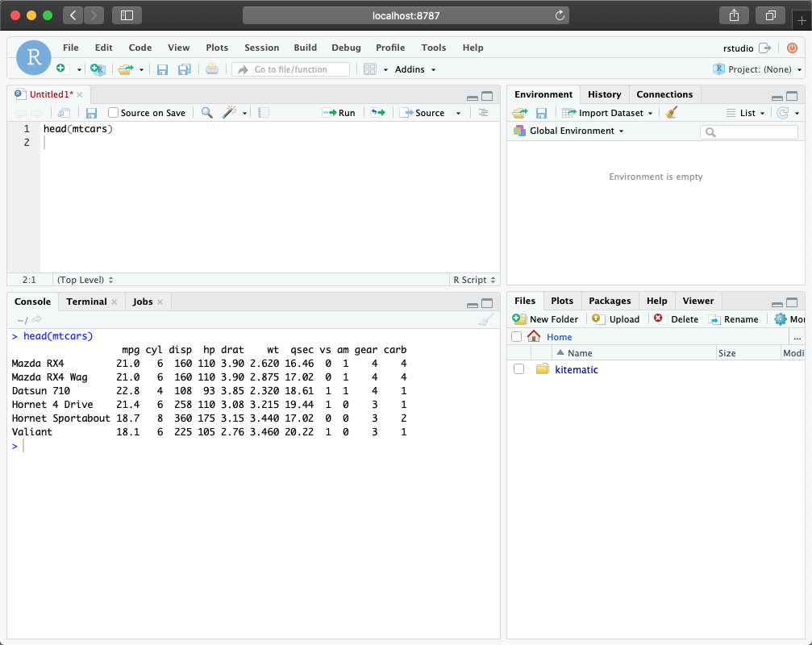Close the Untitled1 editor tab
This screenshot has height=645, width=812.
click(x=79, y=94)
